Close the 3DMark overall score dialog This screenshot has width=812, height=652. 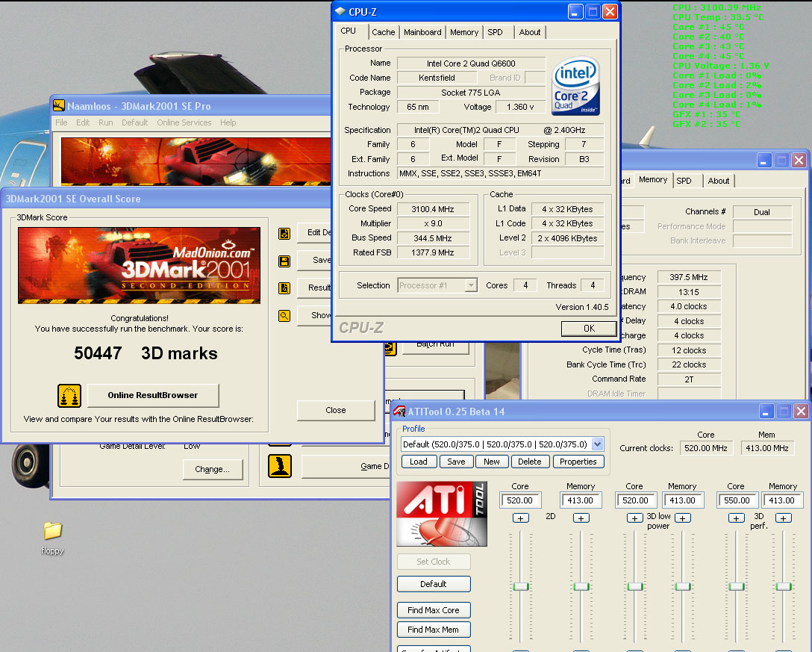(x=336, y=410)
